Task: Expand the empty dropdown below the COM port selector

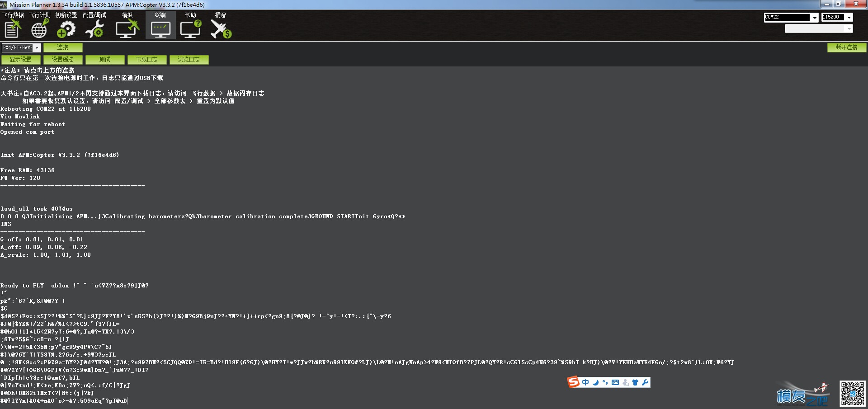Action: coord(849,28)
